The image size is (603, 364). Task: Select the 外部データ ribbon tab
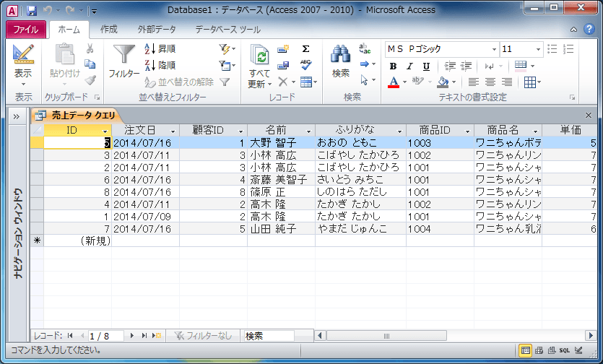(x=157, y=29)
